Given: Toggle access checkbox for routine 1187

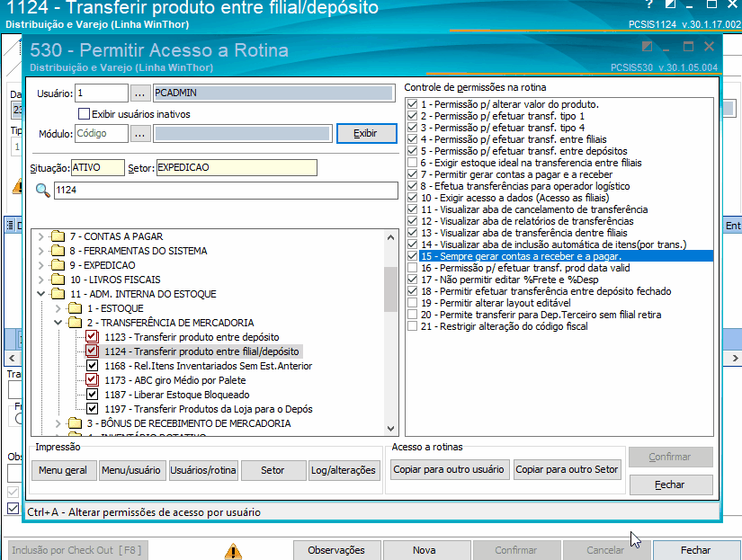Looking at the screenshot, I should pyautogui.click(x=92, y=395).
